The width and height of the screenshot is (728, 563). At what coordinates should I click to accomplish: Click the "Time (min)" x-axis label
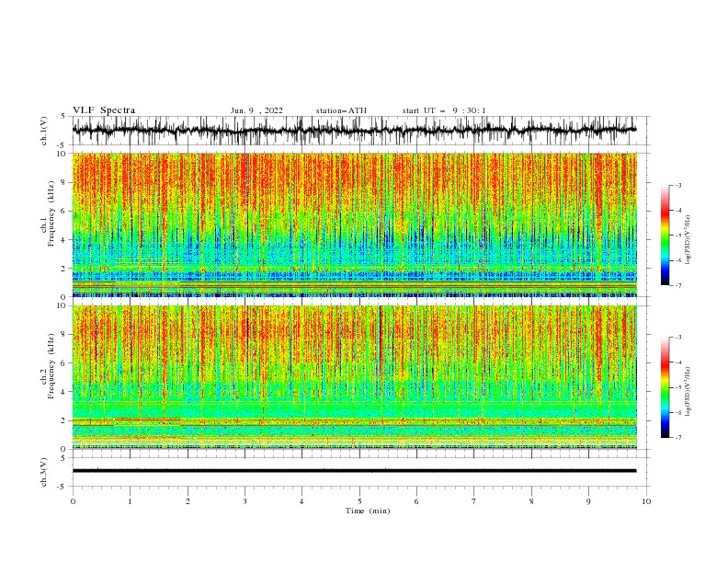click(368, 511)
